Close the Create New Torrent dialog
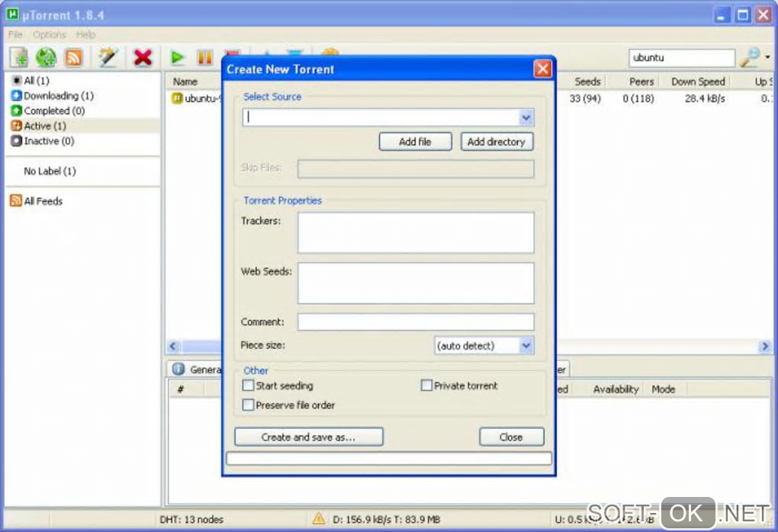This screenshot has width=778, height=532. click(542, 69)
